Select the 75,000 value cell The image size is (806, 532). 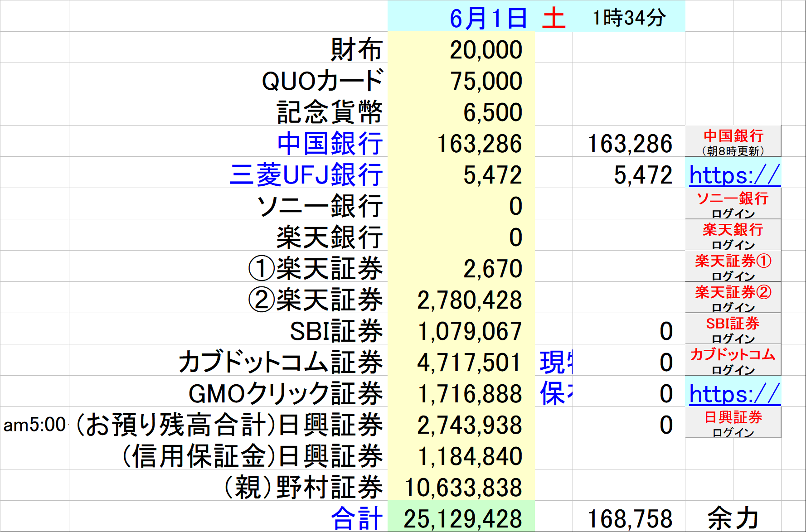pos(461,79)
